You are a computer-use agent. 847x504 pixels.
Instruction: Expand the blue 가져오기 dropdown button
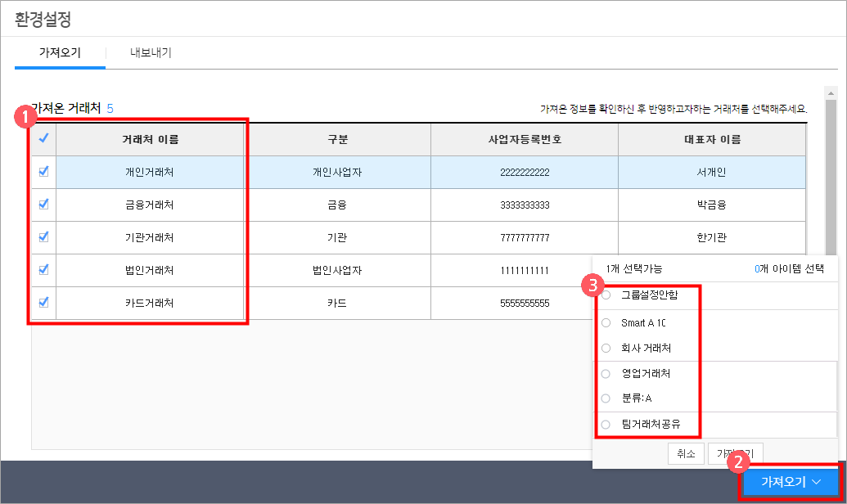point(791,483)
